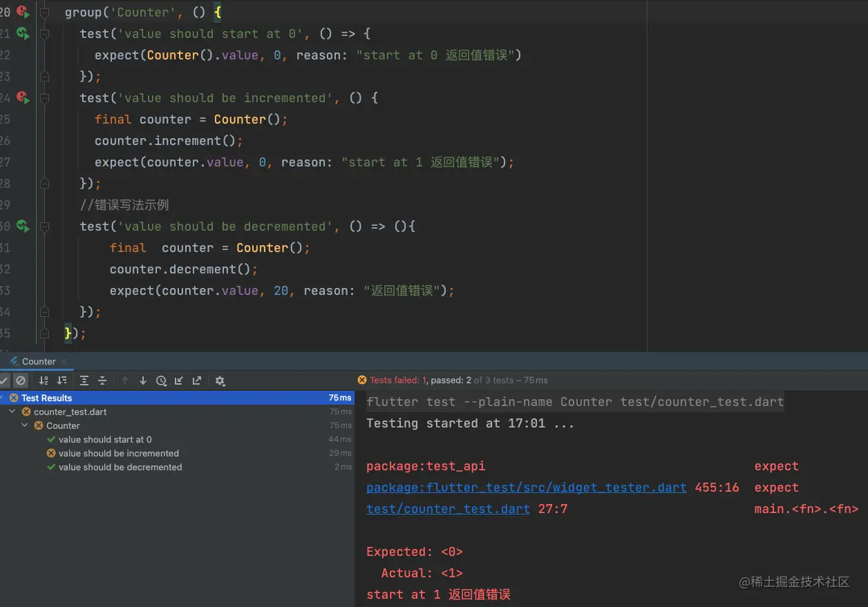This screenshot has width=868, height=607.
Task: Sort test results alphabetically
Action: coord(44,380)
